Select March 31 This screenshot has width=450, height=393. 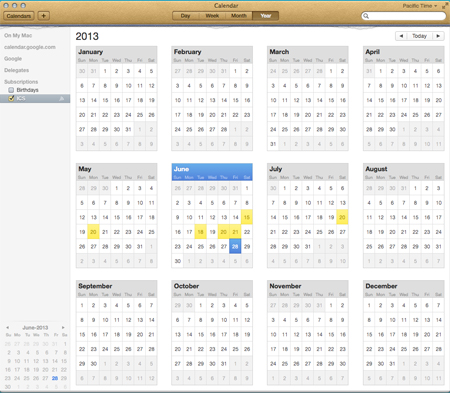[273, 144]
